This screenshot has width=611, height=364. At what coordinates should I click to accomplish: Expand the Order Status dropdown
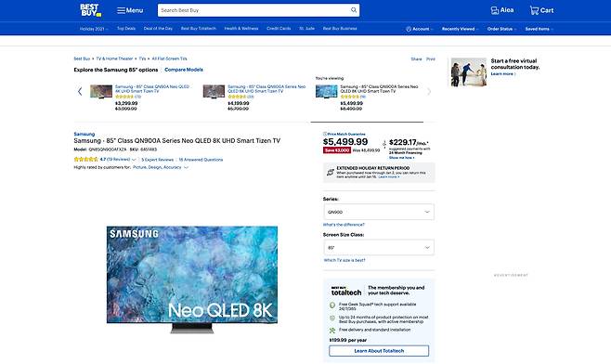pos(501,29)
